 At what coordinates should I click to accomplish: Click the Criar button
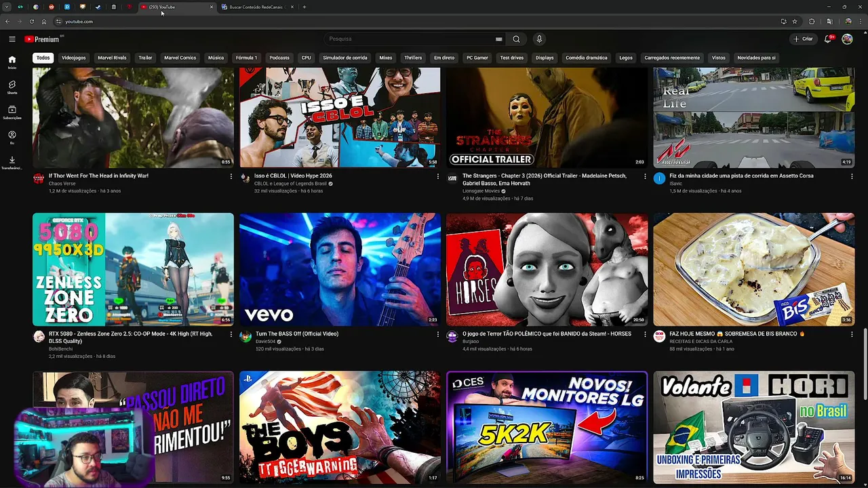point(804,39)
